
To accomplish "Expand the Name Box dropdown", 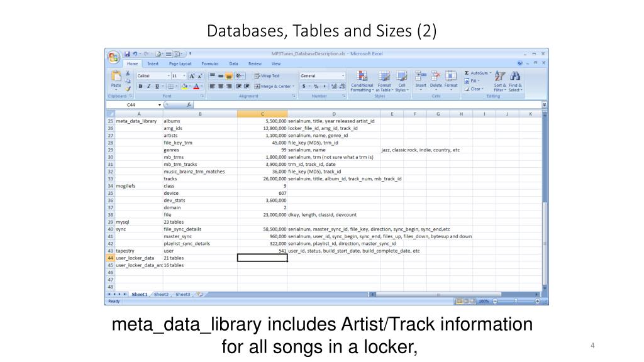I will click(160, 105).
